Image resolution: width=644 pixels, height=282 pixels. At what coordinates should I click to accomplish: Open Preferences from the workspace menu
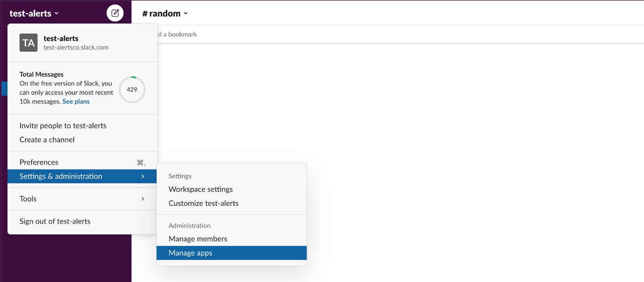coord(39,162)
